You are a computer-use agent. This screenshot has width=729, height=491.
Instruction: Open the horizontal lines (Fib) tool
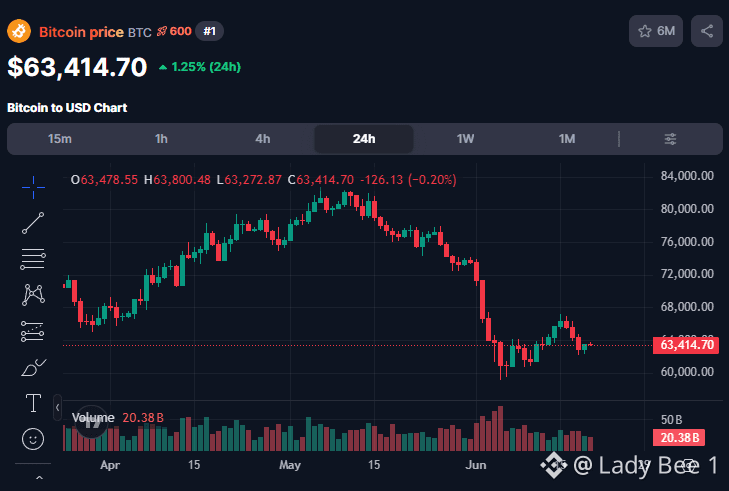click(33, 259)
